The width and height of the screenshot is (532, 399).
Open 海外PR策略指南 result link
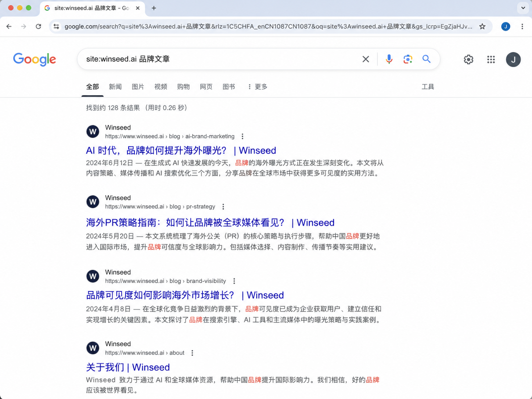(x=210, y=223)
